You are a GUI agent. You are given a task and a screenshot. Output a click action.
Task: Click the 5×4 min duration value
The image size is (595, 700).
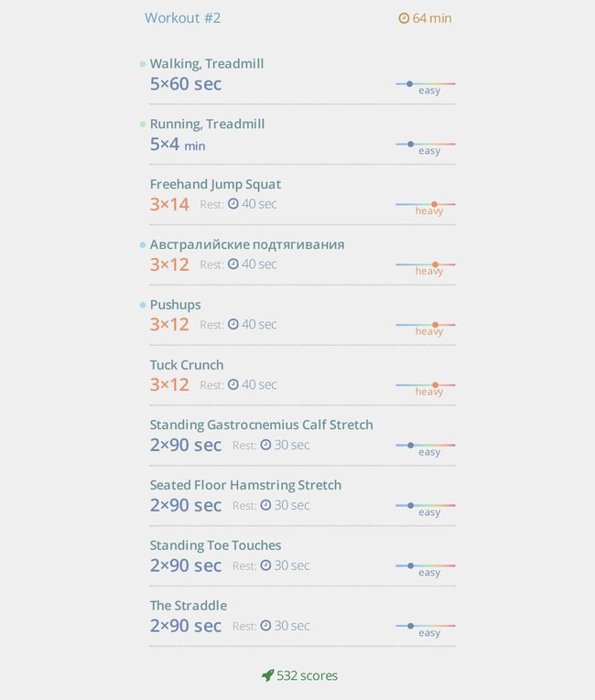pyautogui.click(x=178, y=145)
